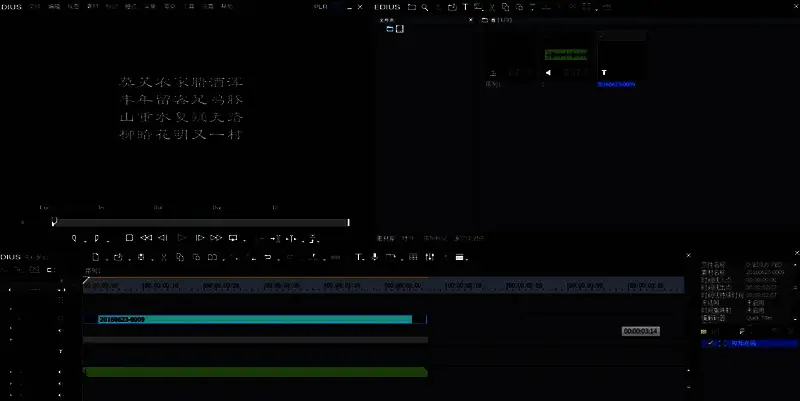
Task: Click the Play button in the player
Action: point(181,238)
